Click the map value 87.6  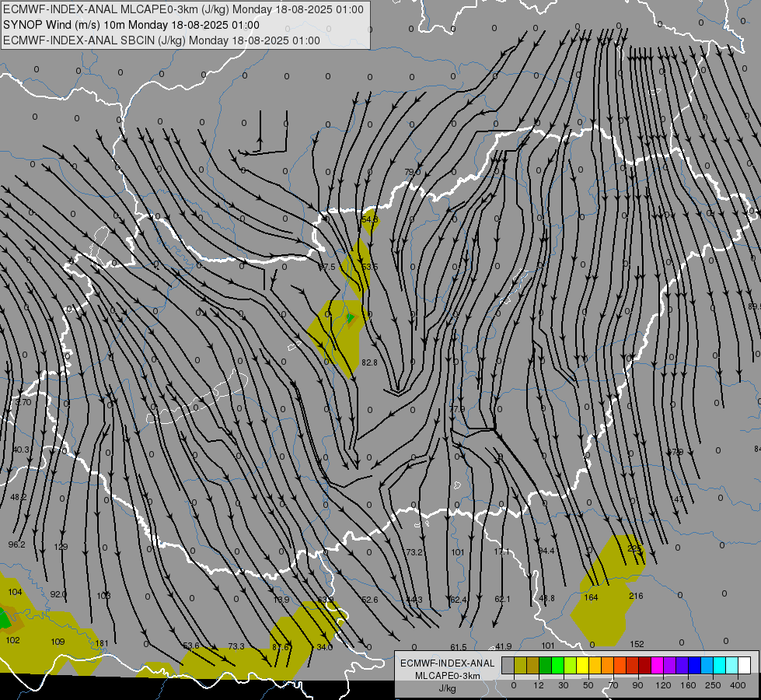[281, 647]
